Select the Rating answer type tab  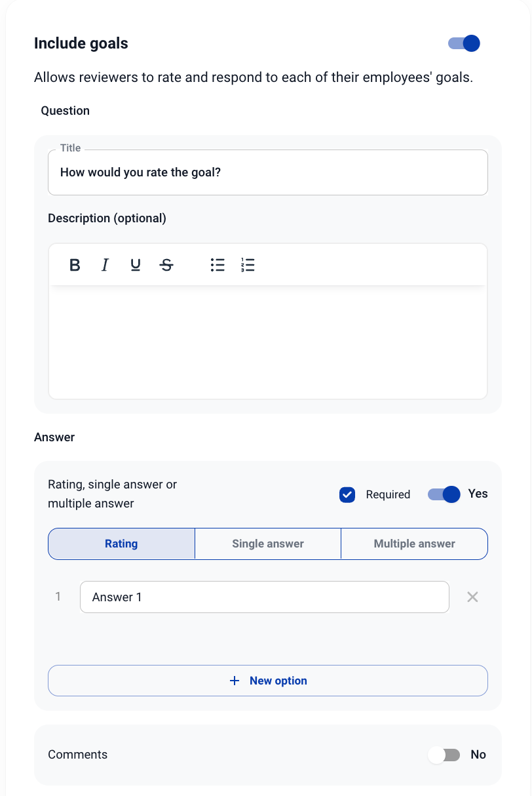coord(121,544)
